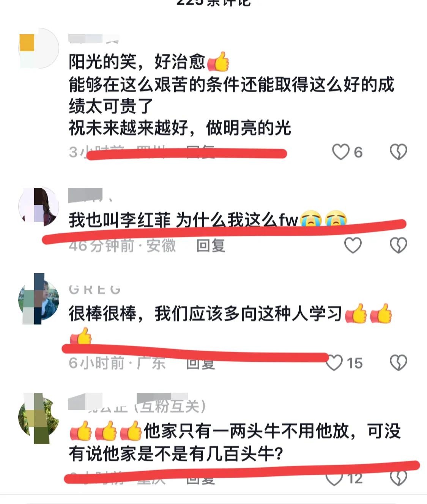Open the first commenter's yellow avatar

click(x=39, y=48)
